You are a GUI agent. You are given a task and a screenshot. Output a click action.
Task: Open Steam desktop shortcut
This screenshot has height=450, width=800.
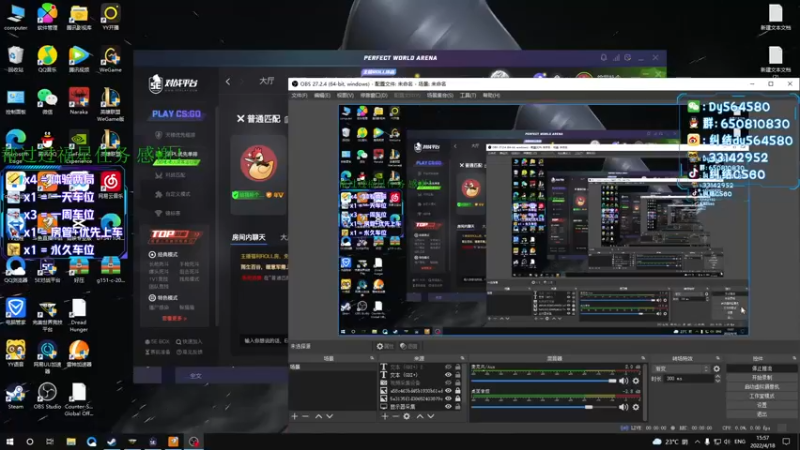(x=15, y=396)
